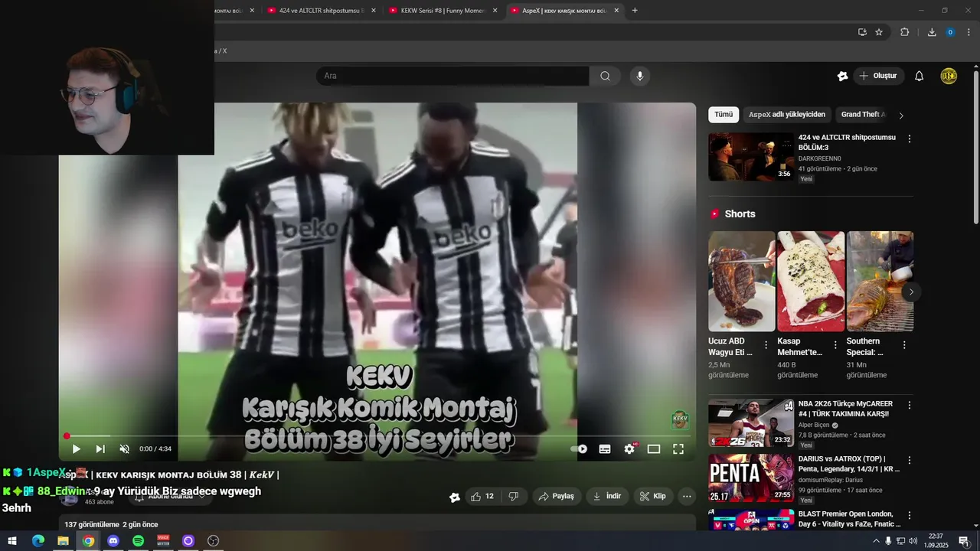
Task: Open options for 424 ve ALTCLTR video
Action: (910, 139)
